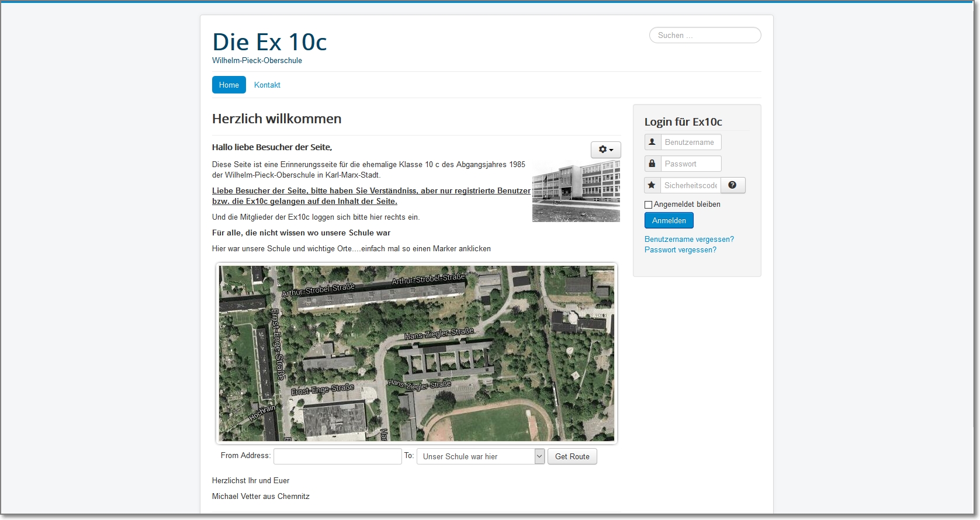Expand the route destination dropdown
This screenshot has width=980, height=520.
tap(539, 456)
